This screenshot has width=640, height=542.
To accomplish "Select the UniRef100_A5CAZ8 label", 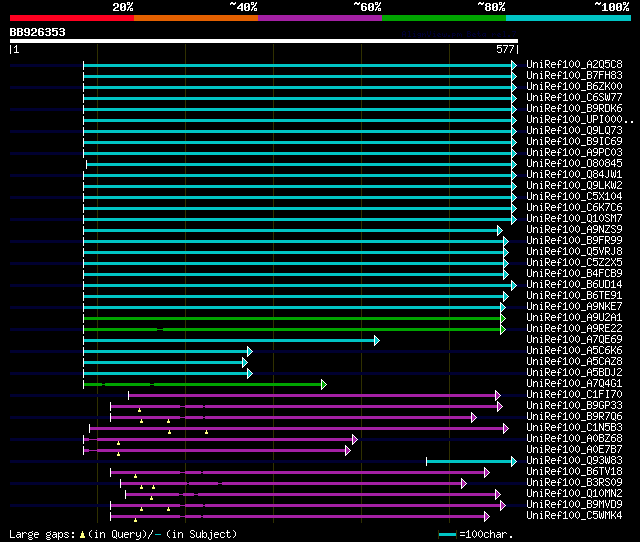I will click(574, 362).
